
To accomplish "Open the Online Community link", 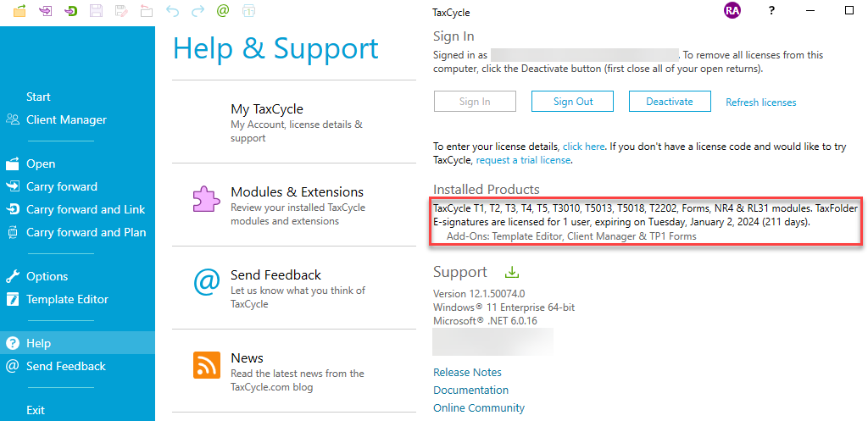I will (479, 407).
